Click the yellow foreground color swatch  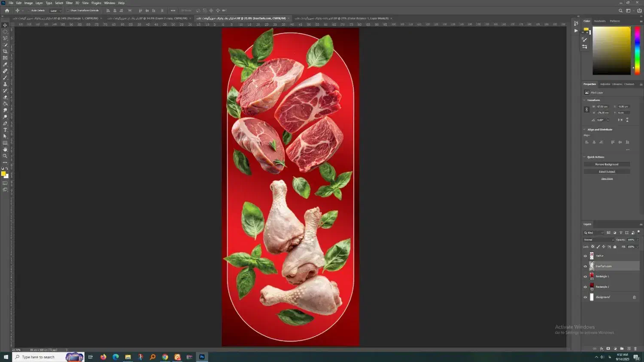pos(3,174)
